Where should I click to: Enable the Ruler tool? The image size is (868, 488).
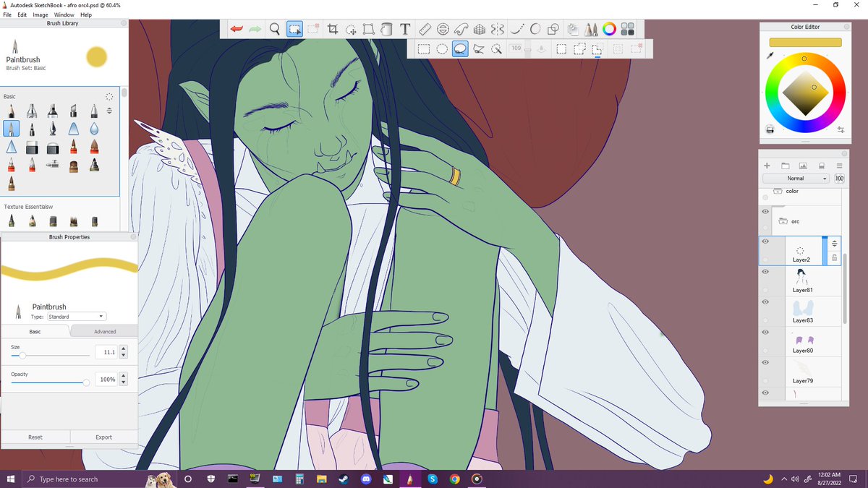[425, 30]
